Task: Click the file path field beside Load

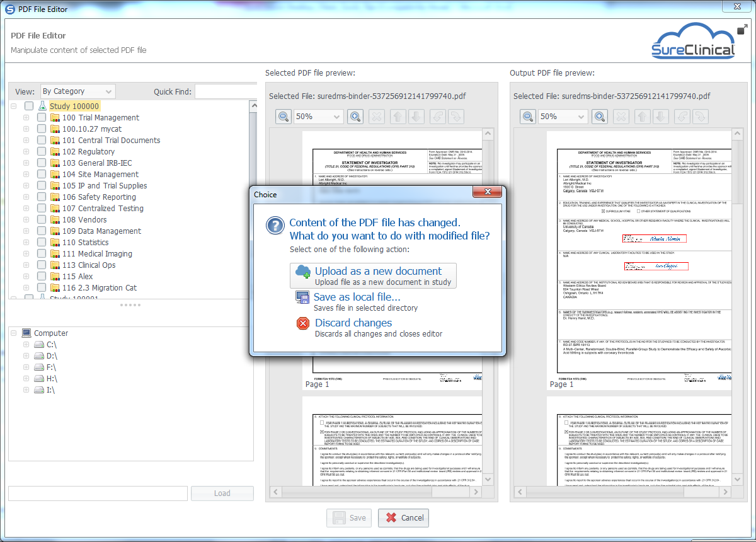Action: (x=98, y=493)
